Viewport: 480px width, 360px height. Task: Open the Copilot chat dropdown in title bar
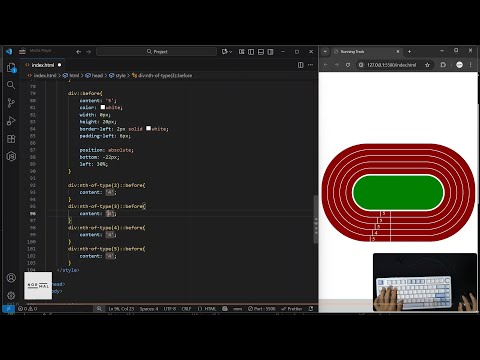(x=227, y=52)
